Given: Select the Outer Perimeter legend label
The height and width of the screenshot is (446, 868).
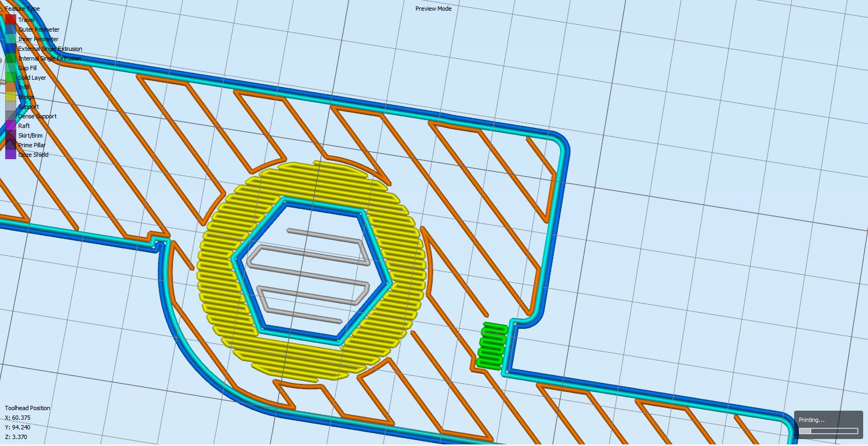Looking at the screenshot, I should 39,29.
